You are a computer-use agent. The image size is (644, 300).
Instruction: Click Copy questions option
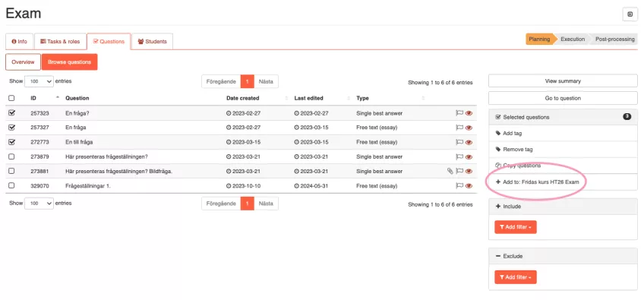563,166
